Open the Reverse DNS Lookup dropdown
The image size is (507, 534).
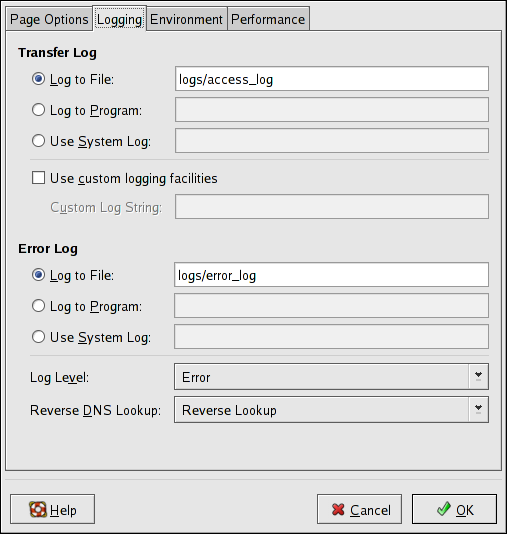(x=331, y=409)
